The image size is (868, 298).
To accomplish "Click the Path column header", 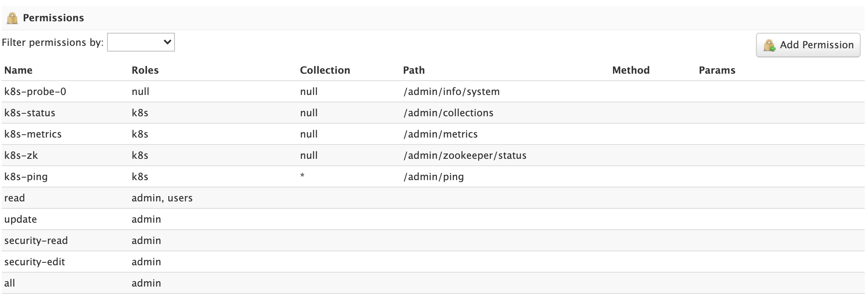I will [414, 70].
